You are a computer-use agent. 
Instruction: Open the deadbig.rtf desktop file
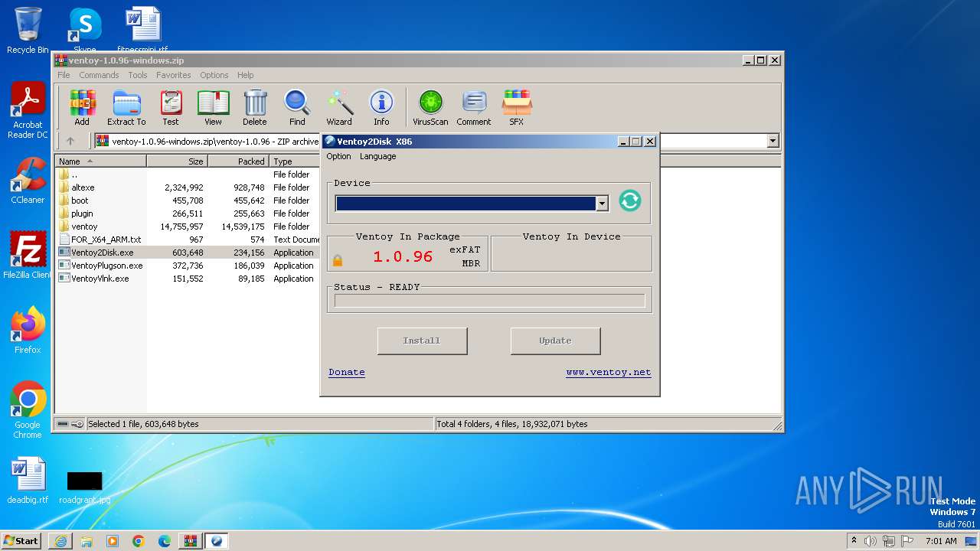pyautogui.click(x=28, y=481)
